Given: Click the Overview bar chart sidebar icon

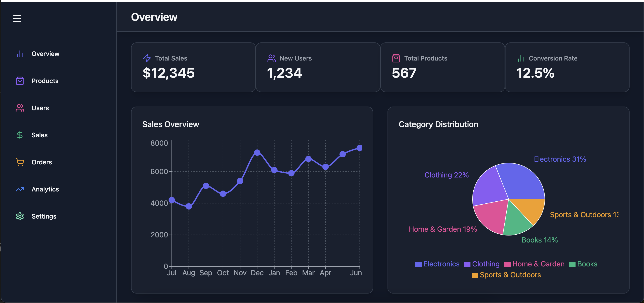Looking at the screenshot, I should tap(20, 54).
